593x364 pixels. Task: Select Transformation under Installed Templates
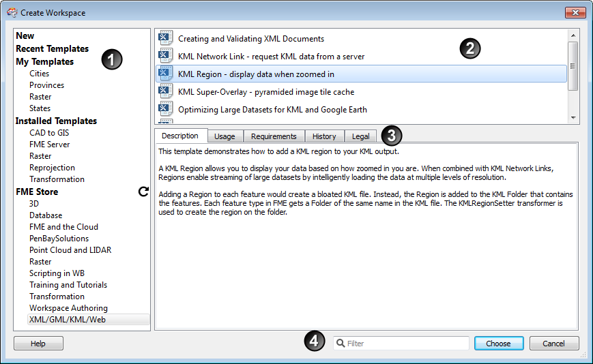[x=57, y=179]
